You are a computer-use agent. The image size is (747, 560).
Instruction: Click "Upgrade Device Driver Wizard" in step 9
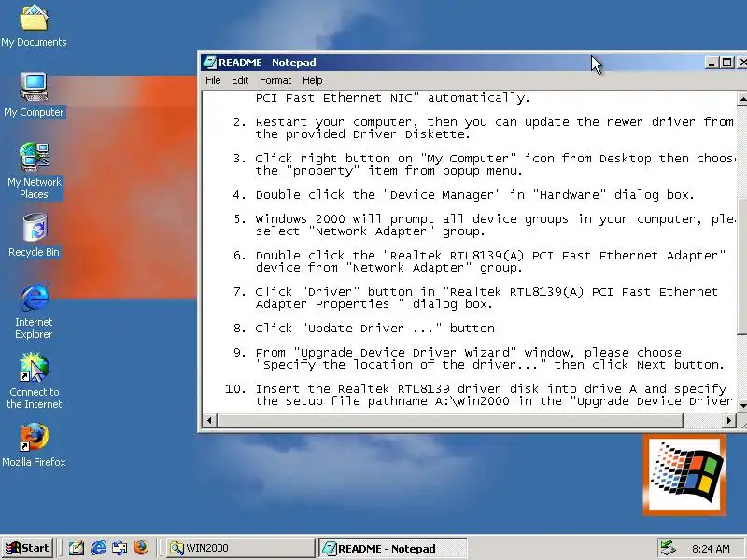(405, 353)
